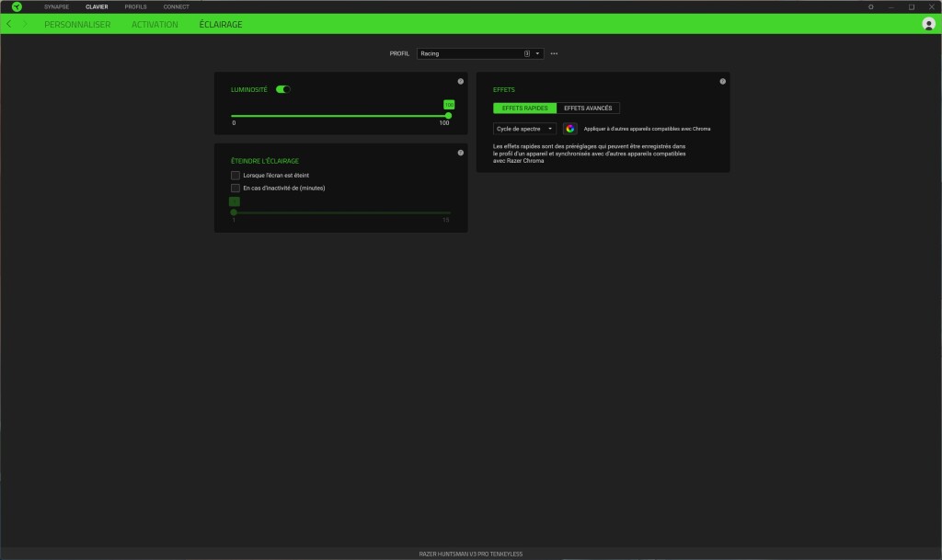Click the Chroma color wheel icon

coord(569,129)
